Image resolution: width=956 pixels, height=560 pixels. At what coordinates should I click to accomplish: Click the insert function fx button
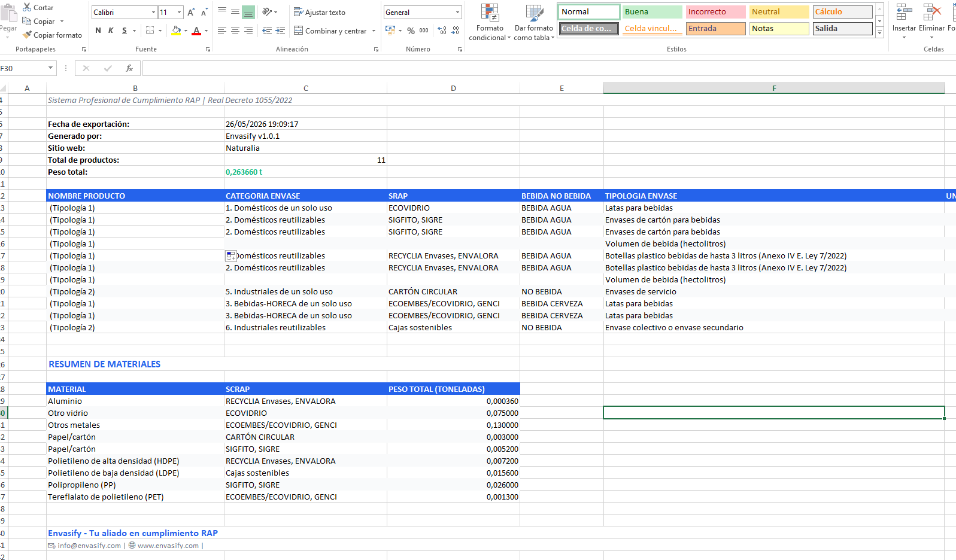tap(129, 68)
